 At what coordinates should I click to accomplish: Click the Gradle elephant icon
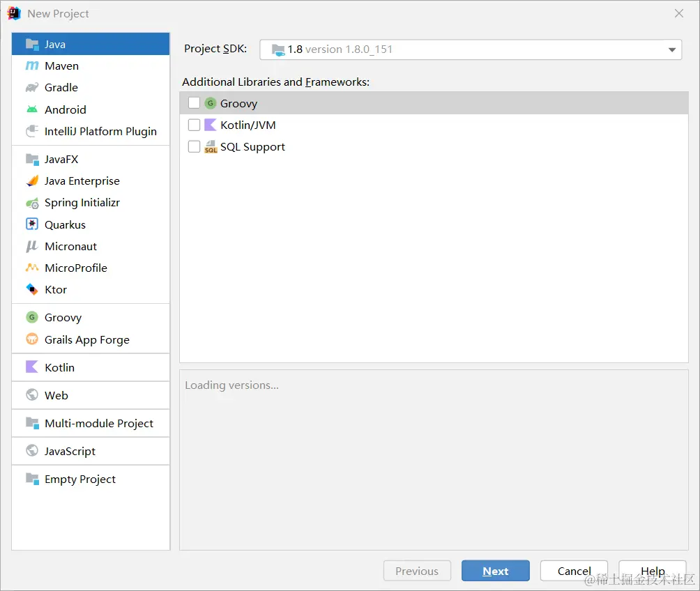point(32,88)
